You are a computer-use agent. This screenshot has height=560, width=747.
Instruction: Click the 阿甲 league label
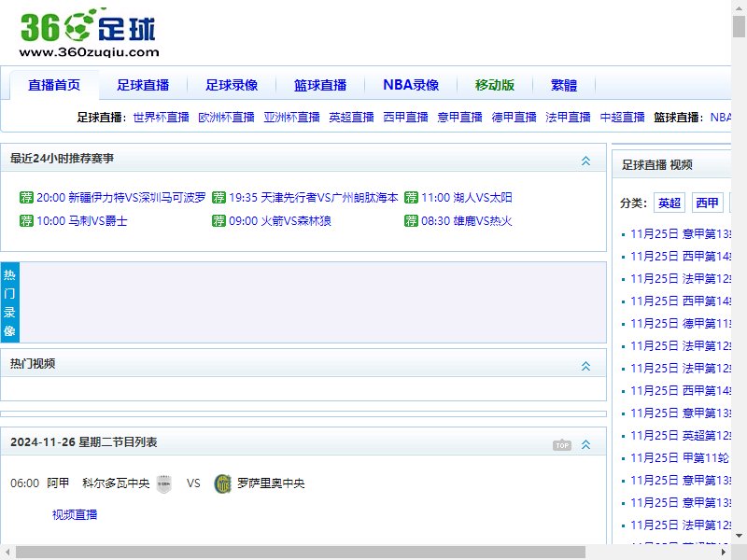(x=58, y=483)
